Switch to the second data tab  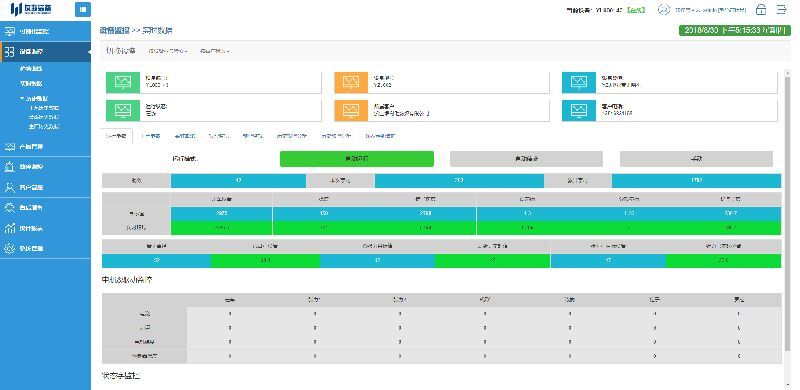point(151,136)
